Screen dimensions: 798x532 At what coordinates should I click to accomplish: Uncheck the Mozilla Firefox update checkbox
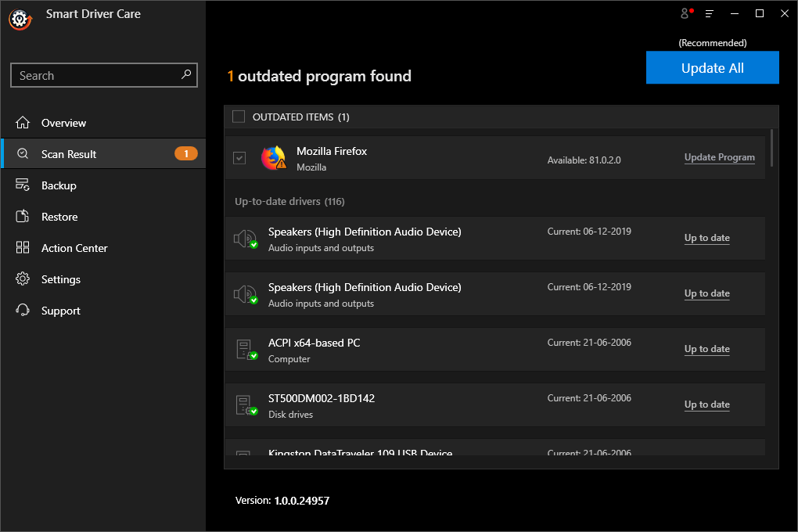coord(239,157)
